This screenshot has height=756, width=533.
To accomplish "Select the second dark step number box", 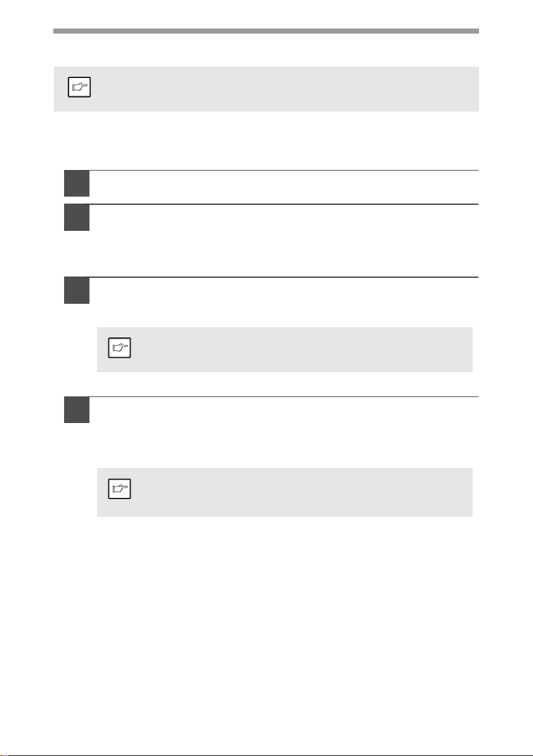I will pos(77,218).
